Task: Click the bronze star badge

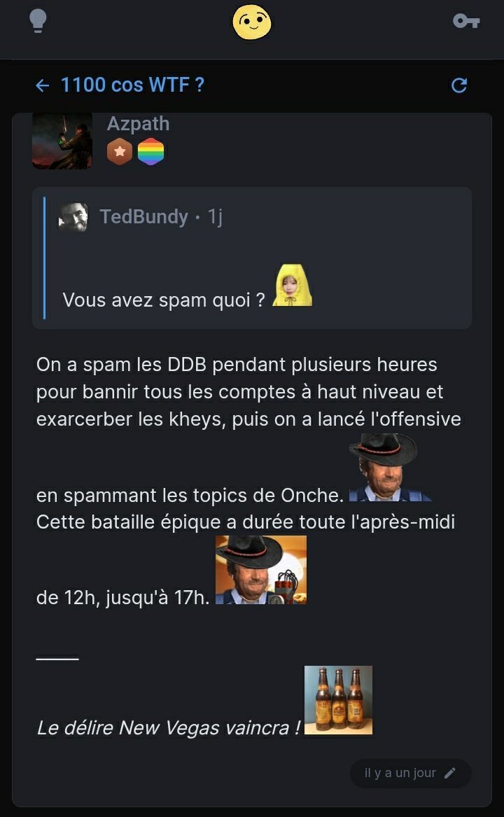Action: [120, 152]
